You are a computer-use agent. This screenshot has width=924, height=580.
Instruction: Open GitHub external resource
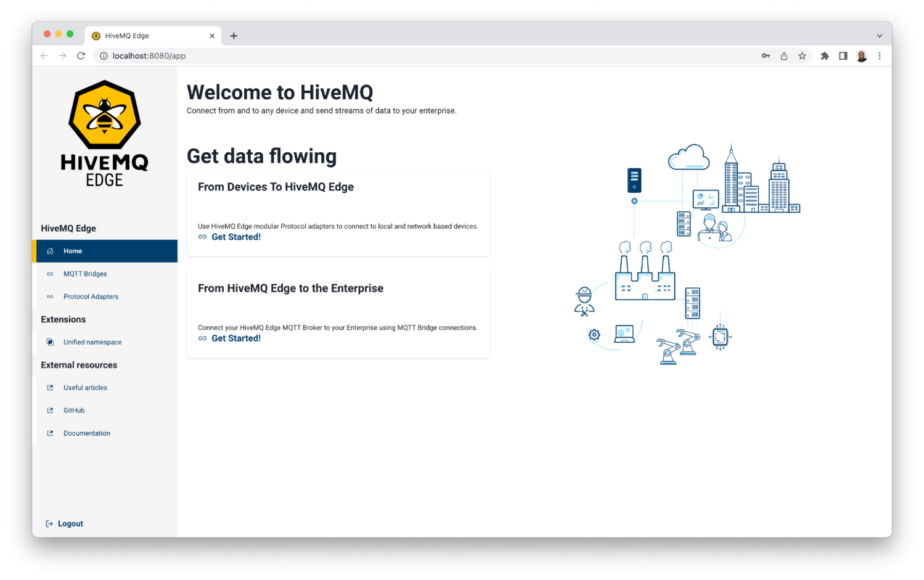[x=74, y=410]
